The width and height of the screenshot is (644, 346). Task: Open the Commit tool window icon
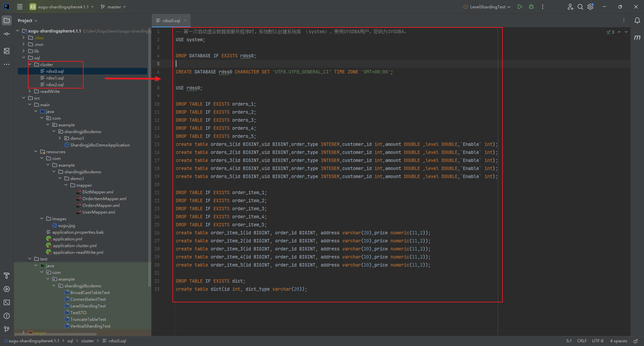click(7, 34)
